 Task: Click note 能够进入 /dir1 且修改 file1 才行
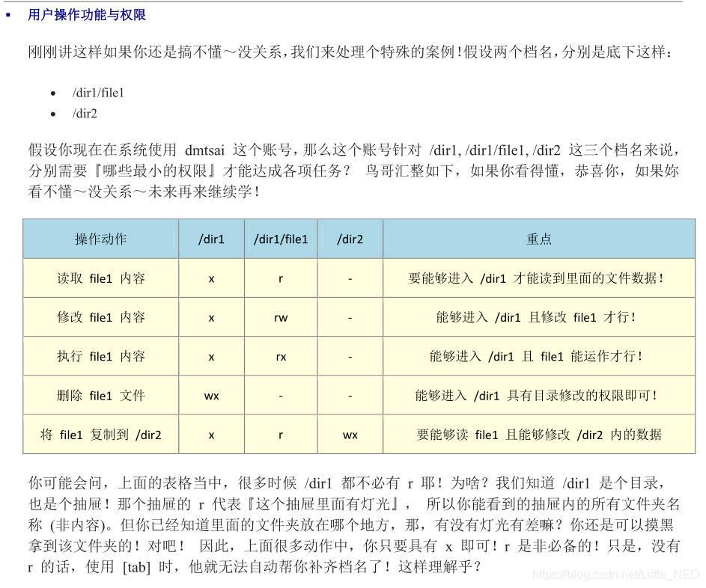pyautogui.click(x=536, y=317)
